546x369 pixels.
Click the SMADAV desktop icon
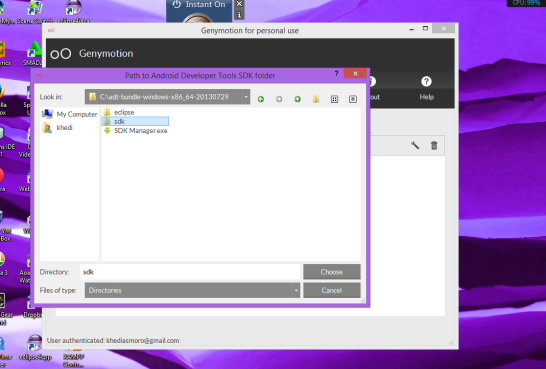[x=33, y=54]
